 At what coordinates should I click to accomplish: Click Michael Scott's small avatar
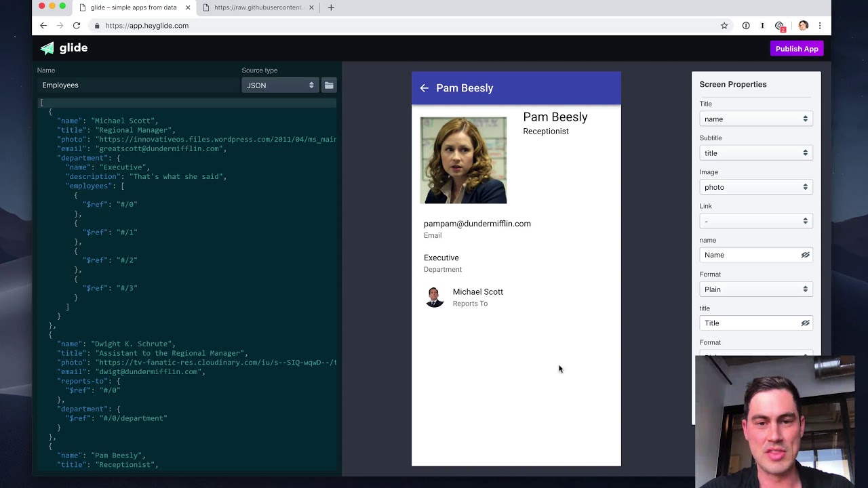click(435, 297)
